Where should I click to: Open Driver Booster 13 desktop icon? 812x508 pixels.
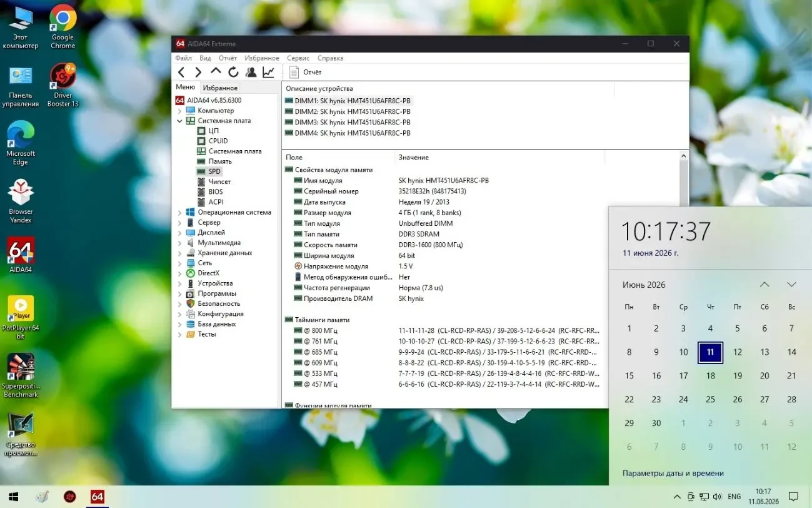click(63, 85)
